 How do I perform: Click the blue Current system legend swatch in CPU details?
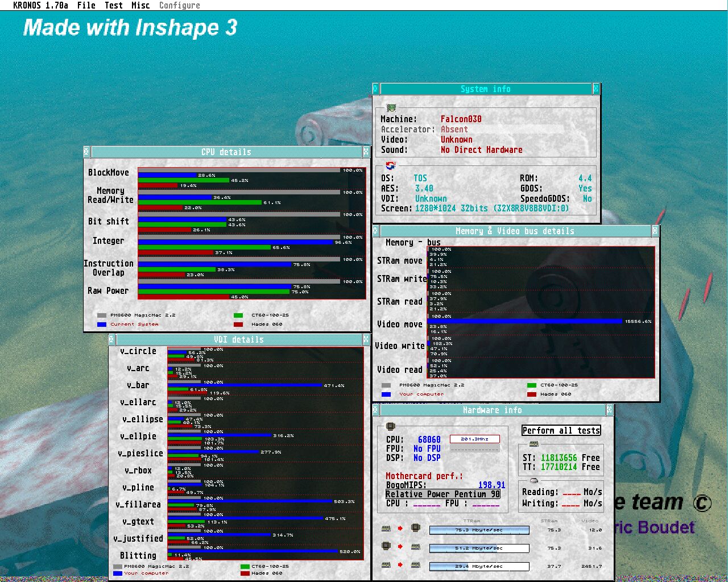(102, 325)
